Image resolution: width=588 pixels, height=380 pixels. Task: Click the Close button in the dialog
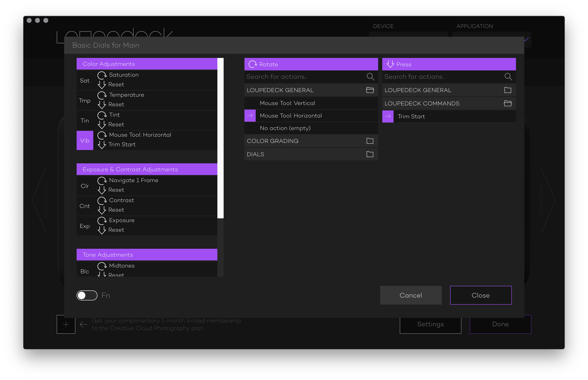[481, 295]
